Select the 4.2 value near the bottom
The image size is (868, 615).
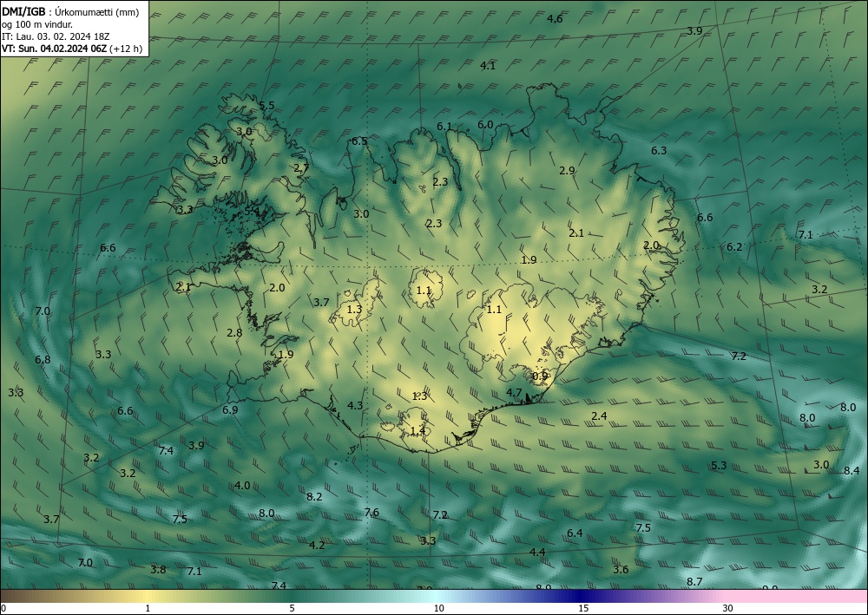coord(317,546)
